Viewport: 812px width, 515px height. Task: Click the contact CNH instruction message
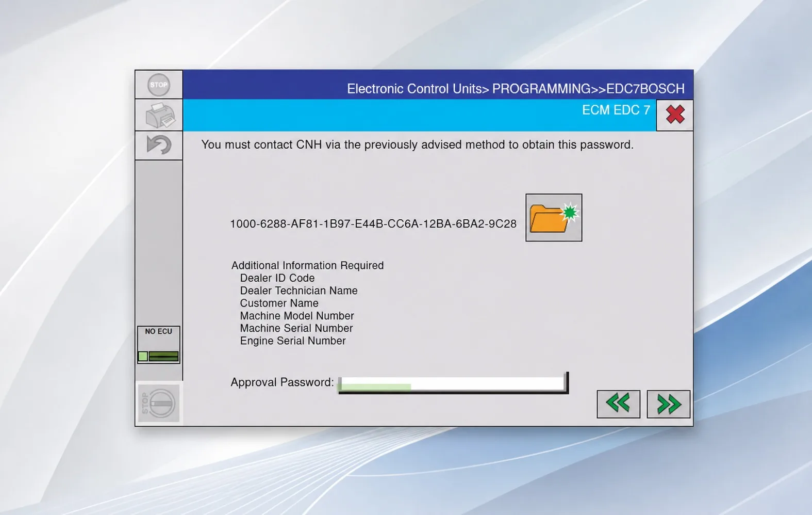click(417, 144)
